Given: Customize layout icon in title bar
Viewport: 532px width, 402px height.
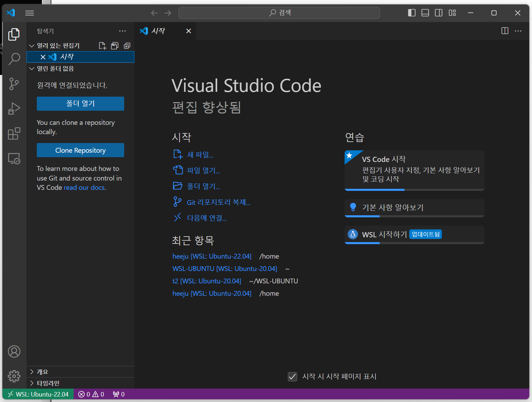Looking at the screenshot, I should [x=452, y=13].
